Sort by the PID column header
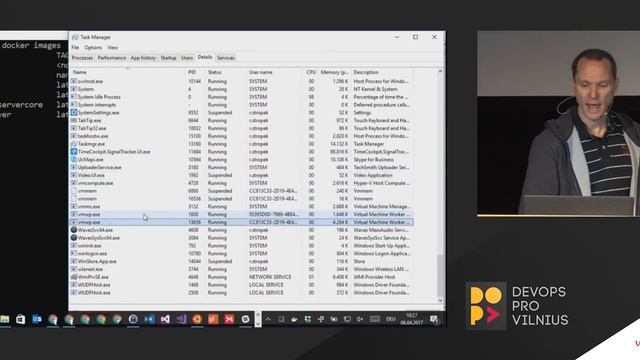The width and height of the screenshot is (640, 360). [196, 72]
